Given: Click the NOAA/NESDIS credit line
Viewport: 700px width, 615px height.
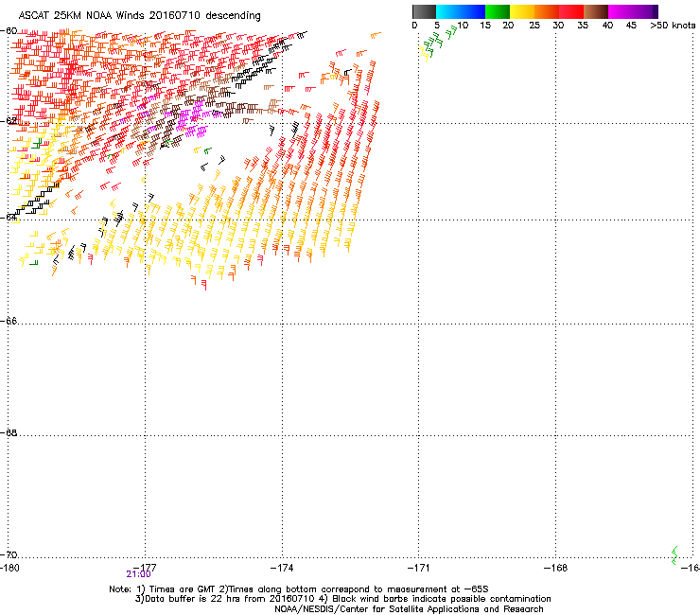Looking at the screenshot, I should pos(409,609).
